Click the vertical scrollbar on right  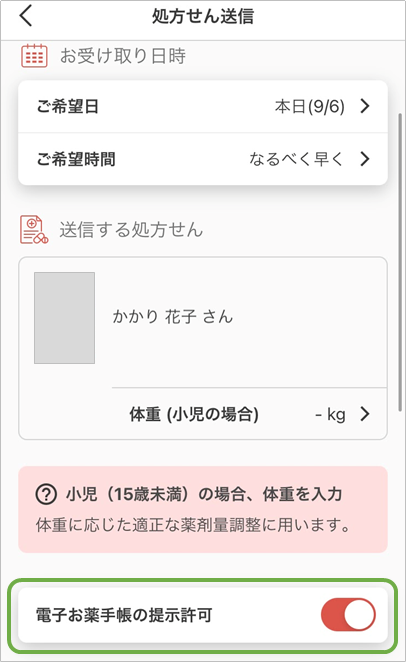[x=400, y=262]
